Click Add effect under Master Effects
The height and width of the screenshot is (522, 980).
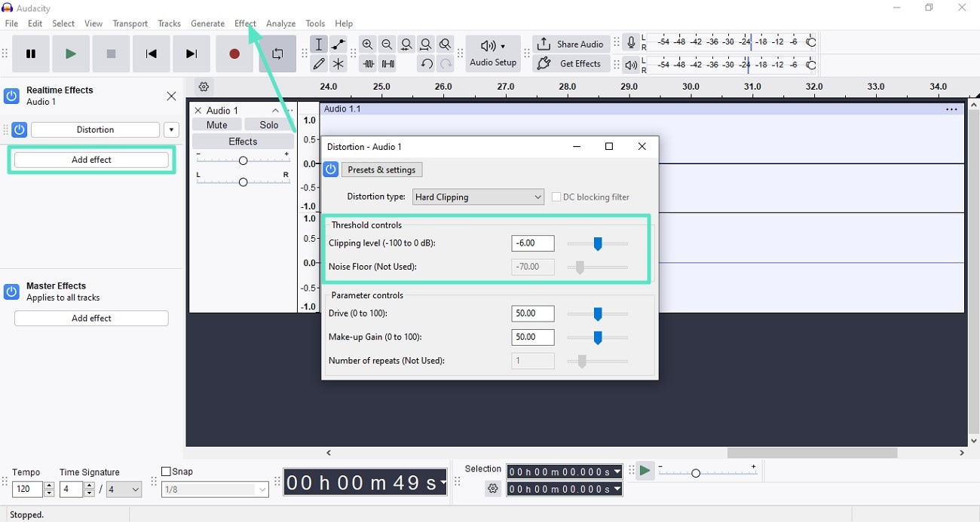[x=91, y=319]
